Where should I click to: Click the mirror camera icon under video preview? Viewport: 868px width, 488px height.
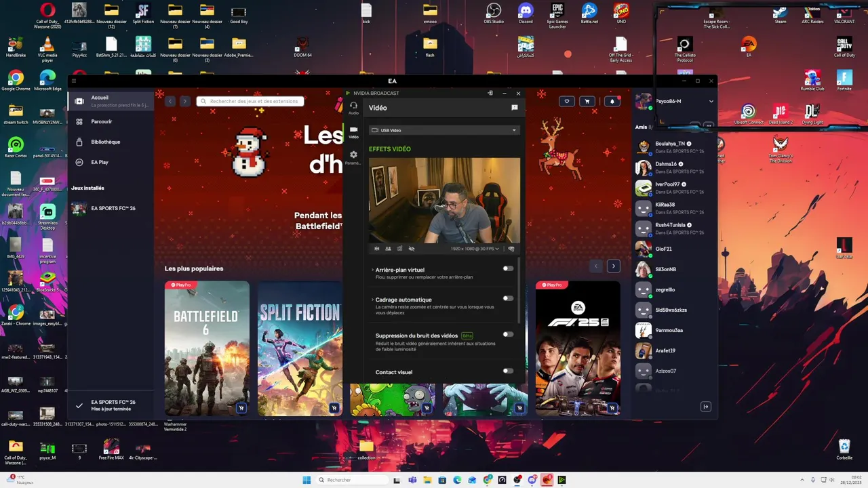[x=377, y=249]
